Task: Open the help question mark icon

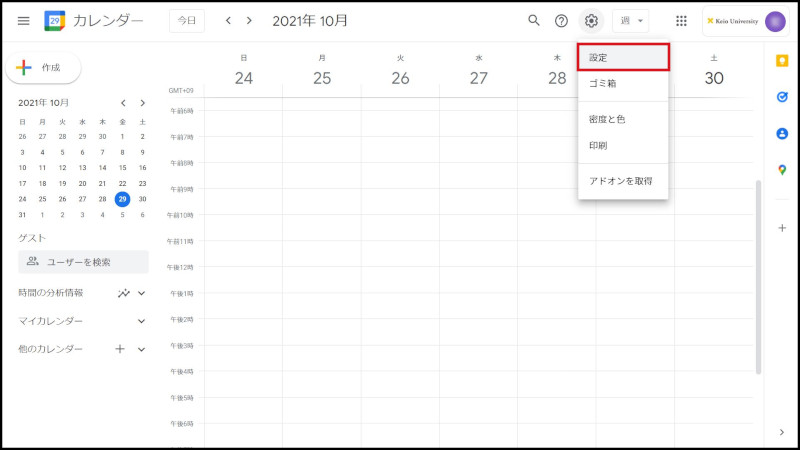Action: coord(561,21)
